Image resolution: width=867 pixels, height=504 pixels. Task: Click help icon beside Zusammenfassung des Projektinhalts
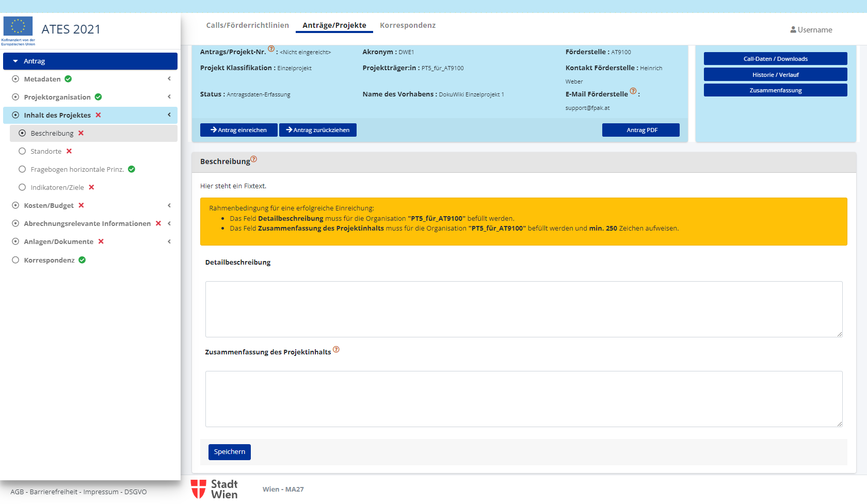336,350
